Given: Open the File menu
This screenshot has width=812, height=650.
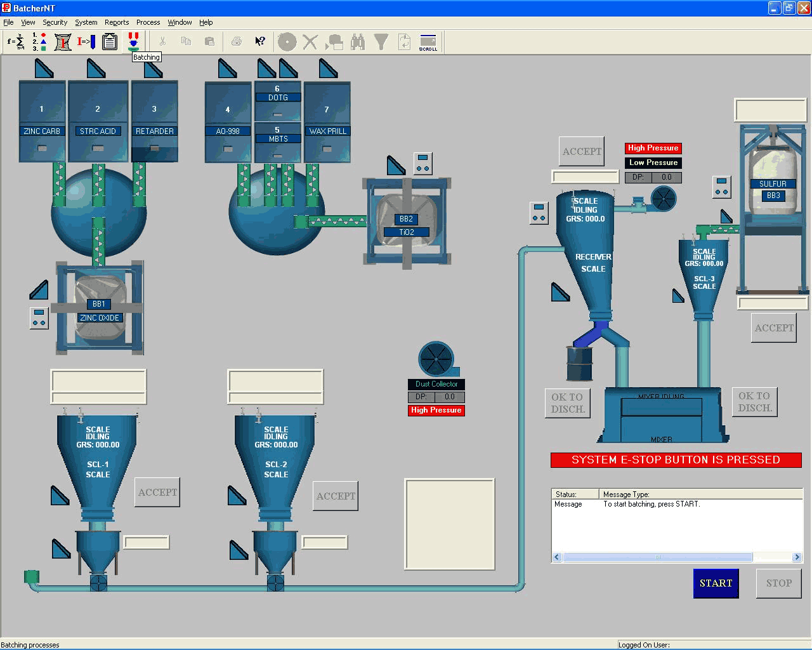Looking at the screenshot, I should tap(8, 22).
